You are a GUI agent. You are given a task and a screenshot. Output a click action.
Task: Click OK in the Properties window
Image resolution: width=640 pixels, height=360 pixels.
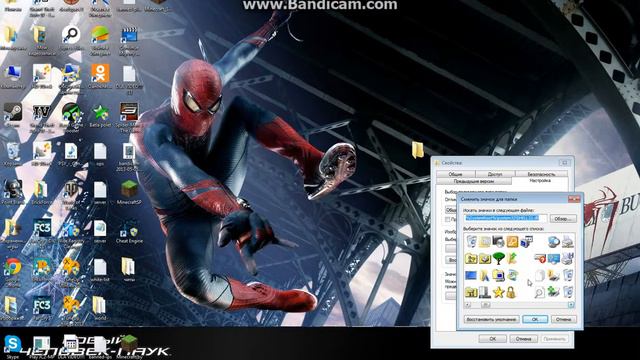click(492, 338)
